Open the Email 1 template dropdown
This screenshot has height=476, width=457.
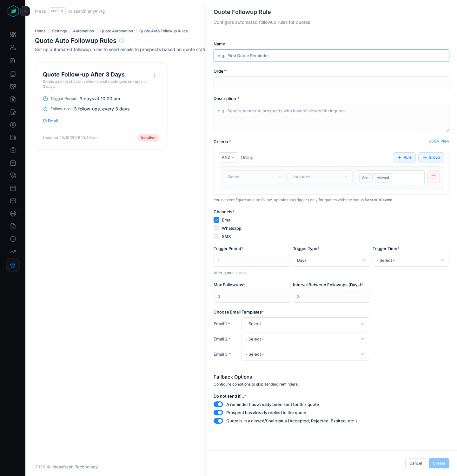click(305, 324)
